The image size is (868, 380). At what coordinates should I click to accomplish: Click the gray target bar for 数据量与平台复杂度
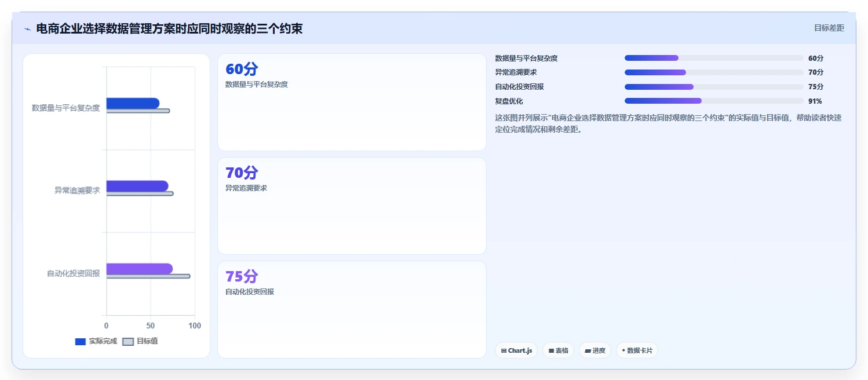(x=138, y=111)
